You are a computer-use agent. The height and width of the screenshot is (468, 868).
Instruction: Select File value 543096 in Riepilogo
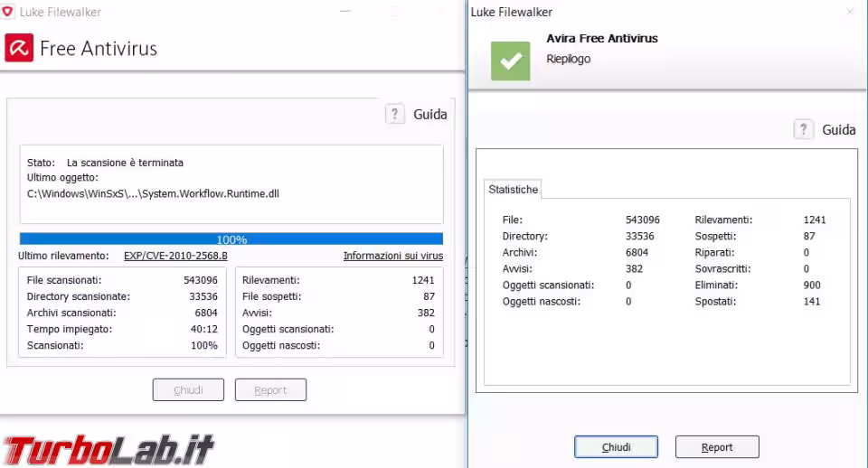point(643,220)
